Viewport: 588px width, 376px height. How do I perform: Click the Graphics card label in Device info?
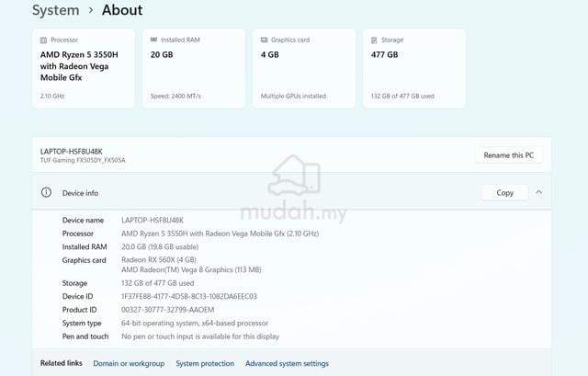84,260
